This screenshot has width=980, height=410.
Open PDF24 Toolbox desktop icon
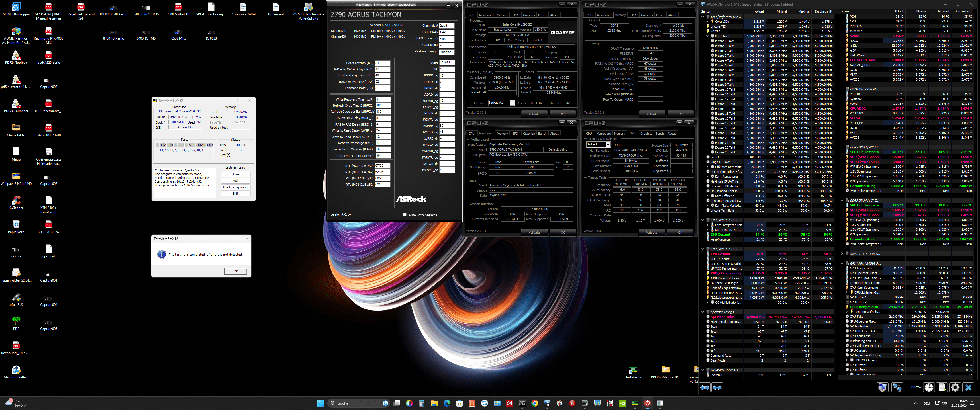pyautogui.click(x=16, y=58)
